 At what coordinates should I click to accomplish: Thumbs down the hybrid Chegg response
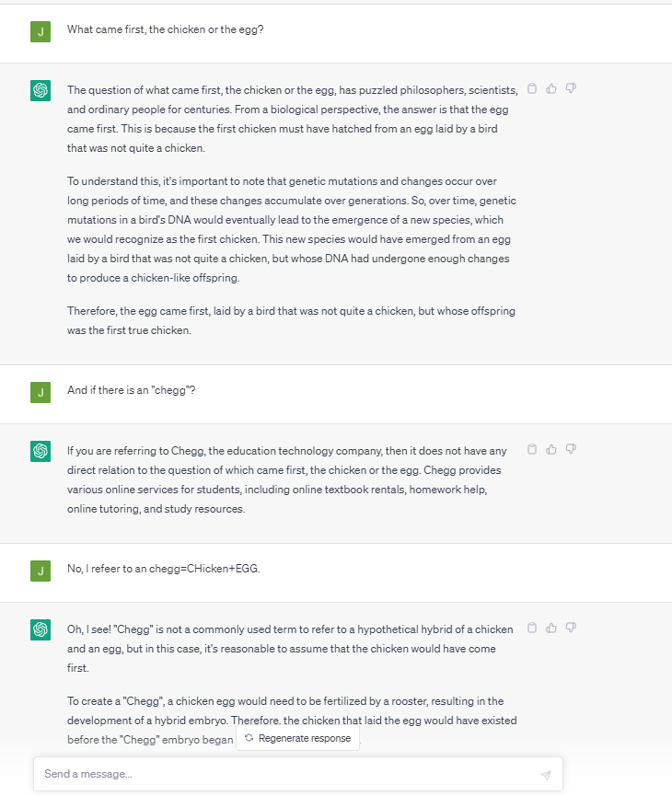click(x=571, y=628)
